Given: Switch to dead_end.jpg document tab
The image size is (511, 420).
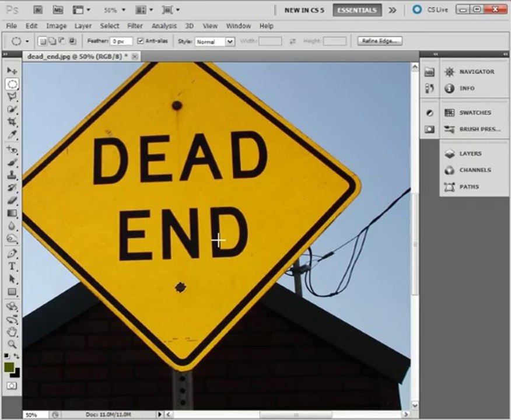Looking at the screenshot, I should tap(77, 57).
